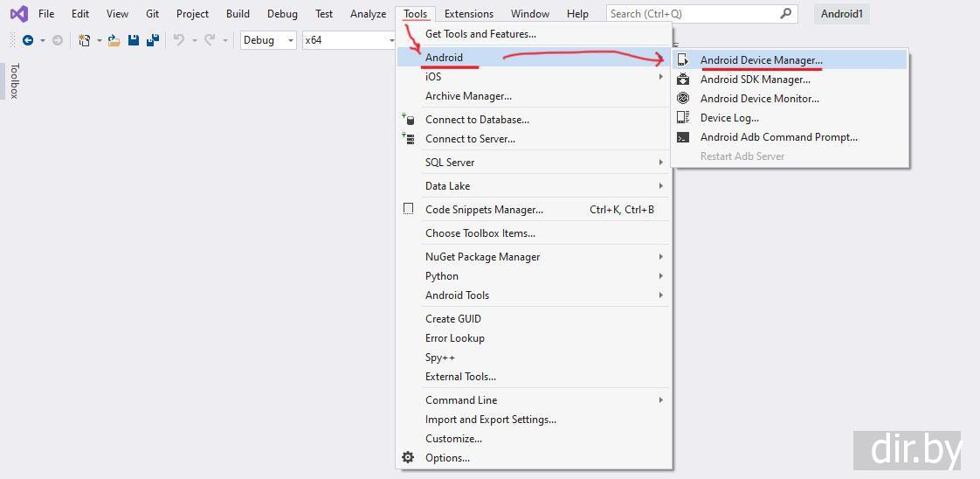
Task: Open the Edit menu
Action: pyautogui.click(x=80, y=13)
